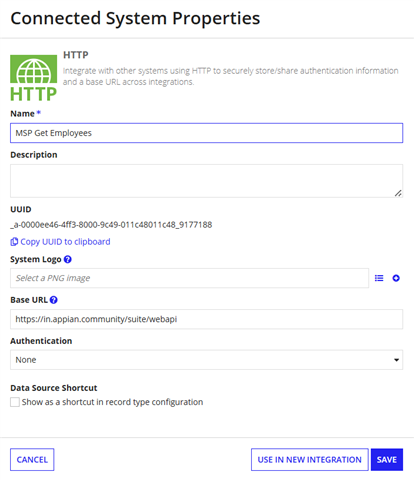Open the browse list icon beside System Logo
Viewport: 414px width, 480px height.
click(x=379, y=278)
